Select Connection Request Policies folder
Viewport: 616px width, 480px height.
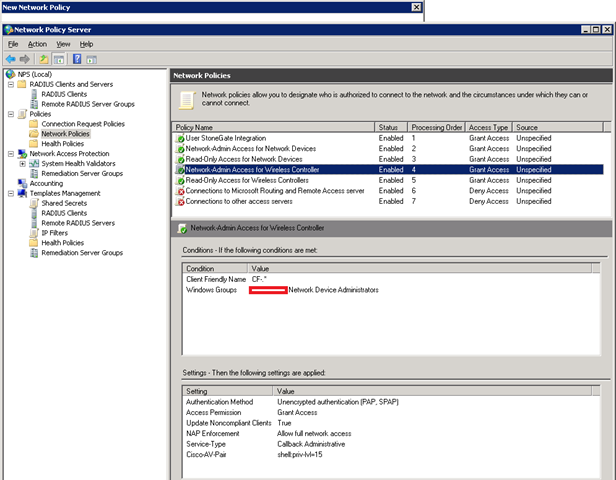(x=82, y=124)
